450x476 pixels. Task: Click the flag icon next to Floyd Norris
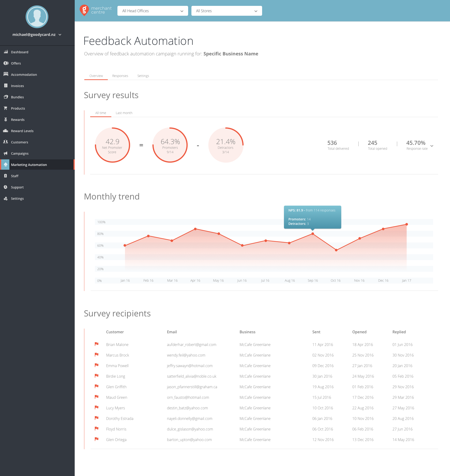97,428
